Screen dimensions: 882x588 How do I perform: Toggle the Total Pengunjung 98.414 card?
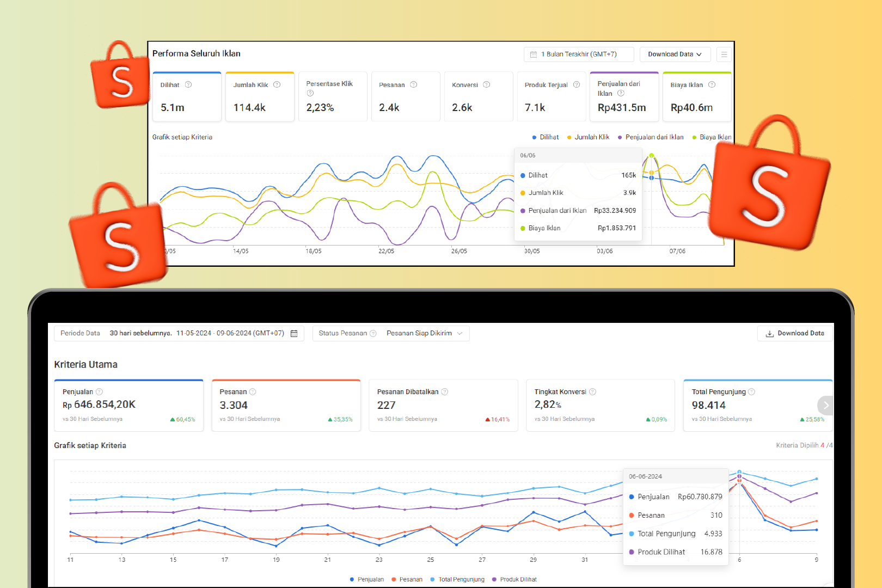tap(758, 406)
